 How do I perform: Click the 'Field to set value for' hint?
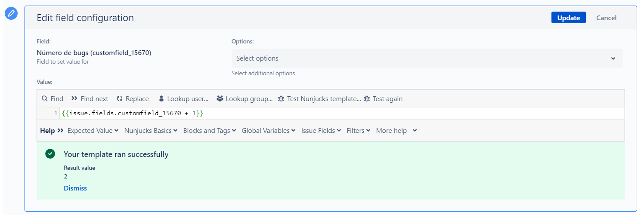(63, 62)
